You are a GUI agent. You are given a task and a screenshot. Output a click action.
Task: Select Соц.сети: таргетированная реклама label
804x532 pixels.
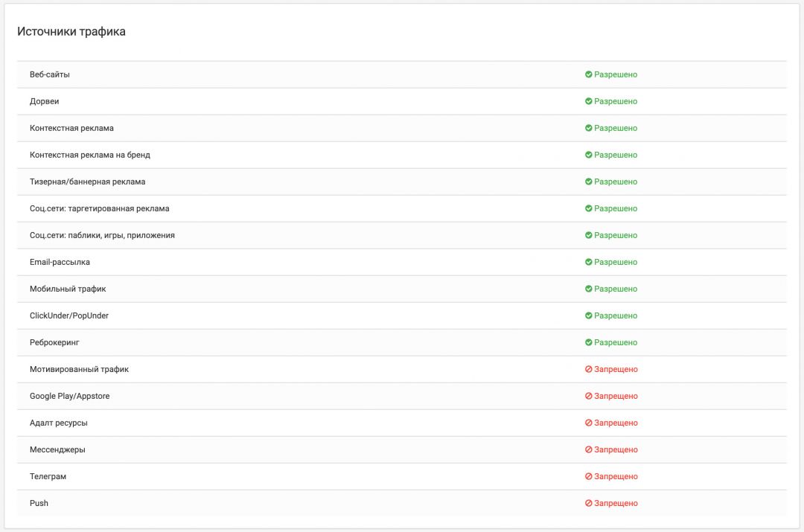[x=99, y=208]
